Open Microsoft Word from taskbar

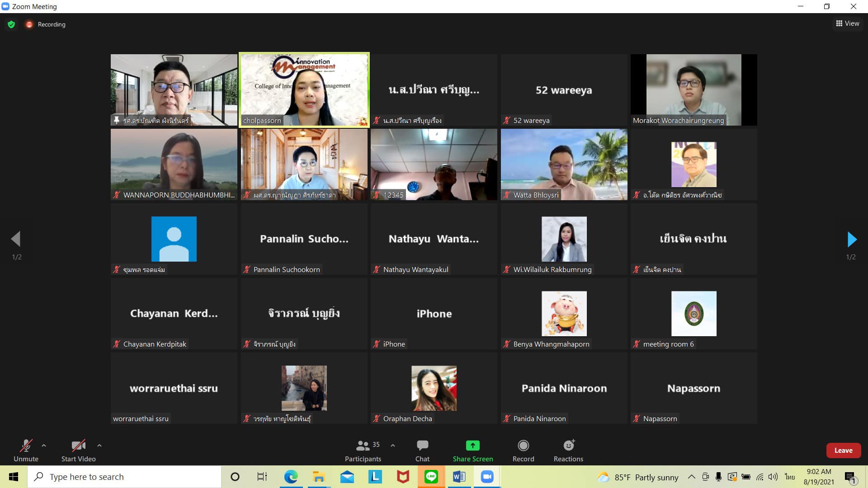point(459,477)
